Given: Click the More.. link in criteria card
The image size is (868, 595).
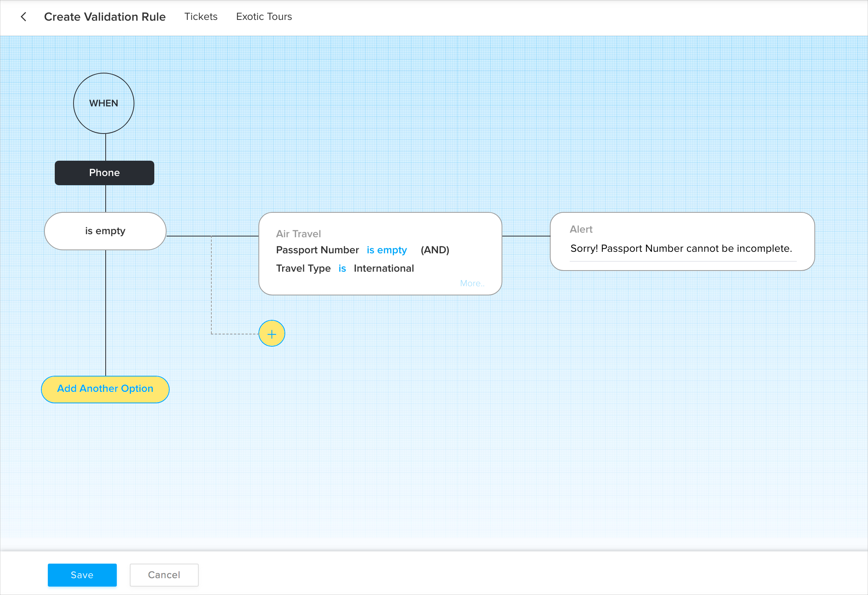Looking at the screenshot, I should click(472, 284).
